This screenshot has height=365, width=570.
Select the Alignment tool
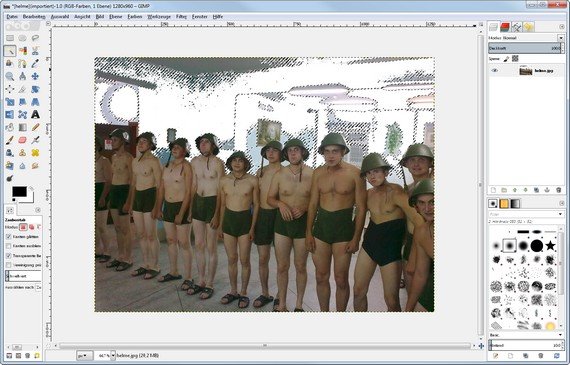[10, 89]
